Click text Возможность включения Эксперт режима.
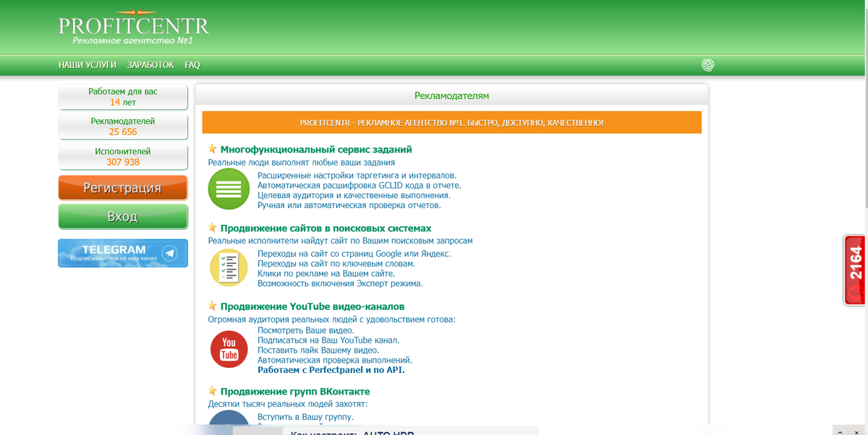 click(340, 284)
